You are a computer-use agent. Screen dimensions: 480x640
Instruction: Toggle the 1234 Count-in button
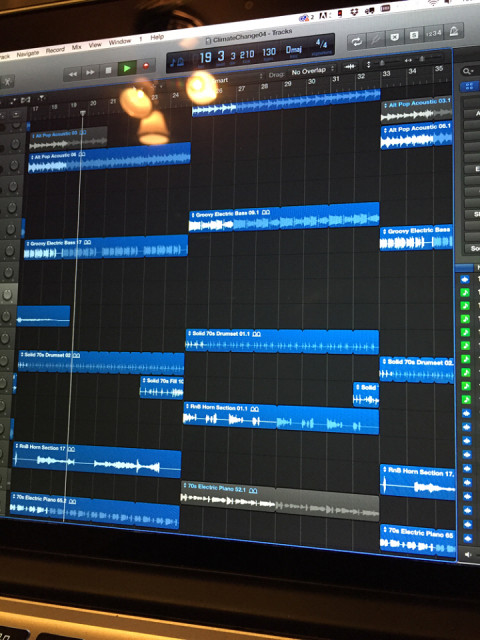pos(433,33)
